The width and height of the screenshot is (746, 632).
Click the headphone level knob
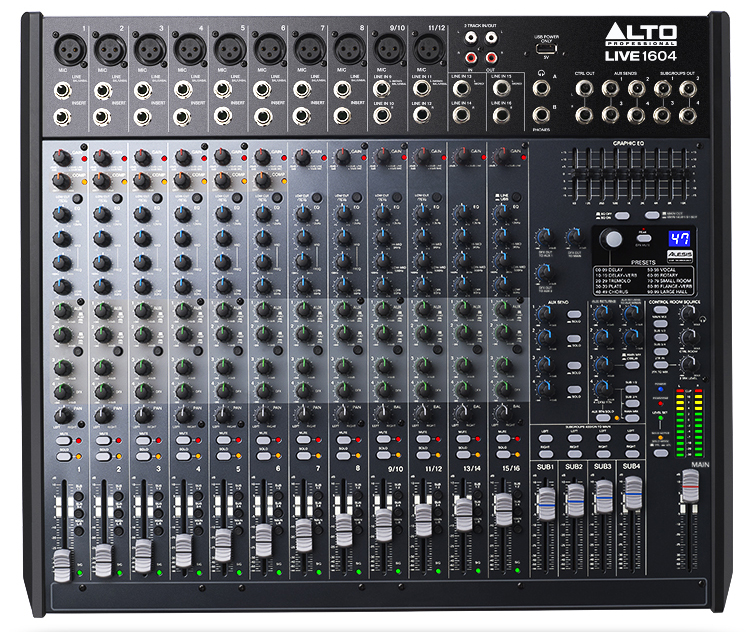pyautogui.click(x=688, y=314)
